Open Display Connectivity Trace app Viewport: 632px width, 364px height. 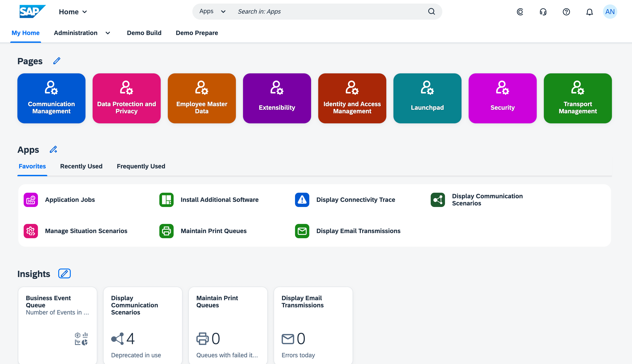click(x=355, y=200)
